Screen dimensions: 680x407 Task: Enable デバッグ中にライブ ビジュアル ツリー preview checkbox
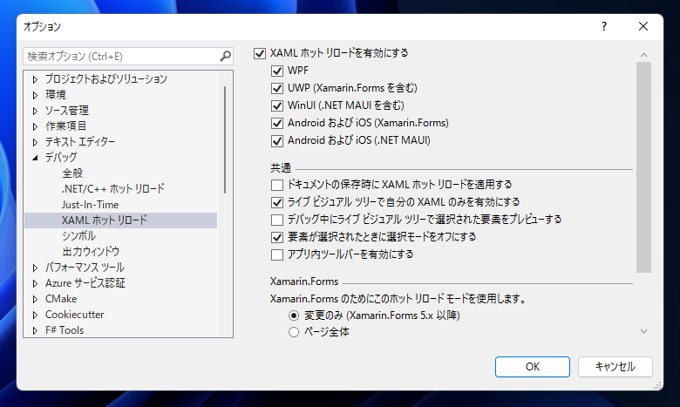pos(277,220)
